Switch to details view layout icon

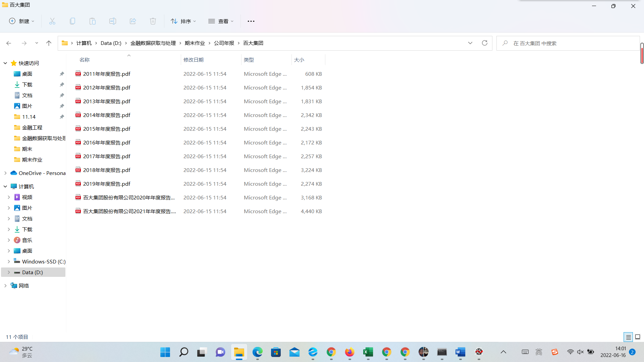point(628,337)
